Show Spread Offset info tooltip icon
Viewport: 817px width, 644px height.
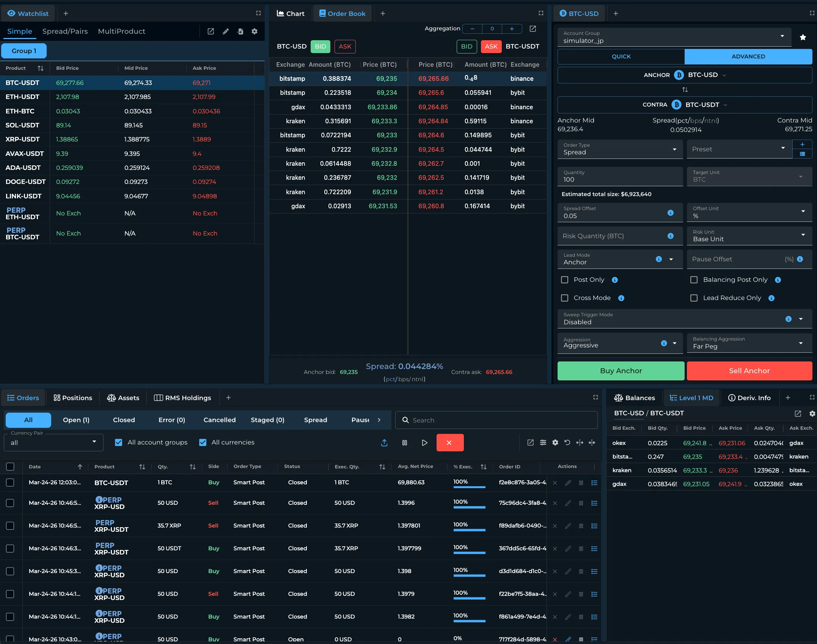click(671, 213)
